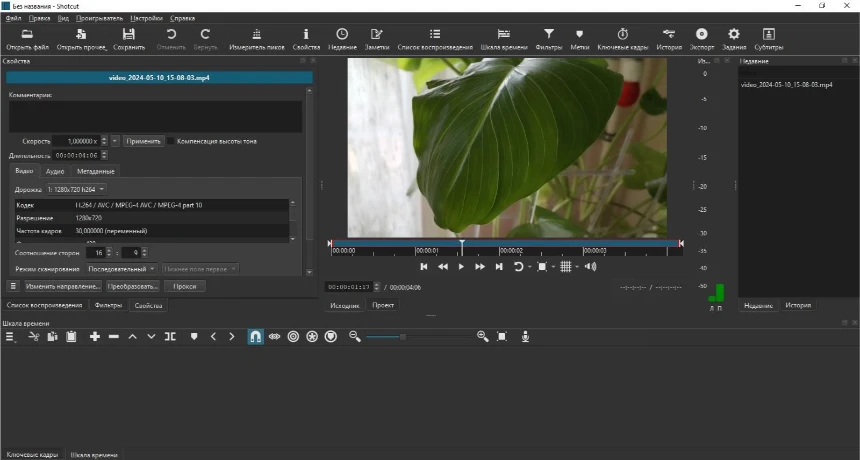The width and height of the screenshot is (860, 460).
Task: Toggle player volume speaker icon
Action: point(590,266)
